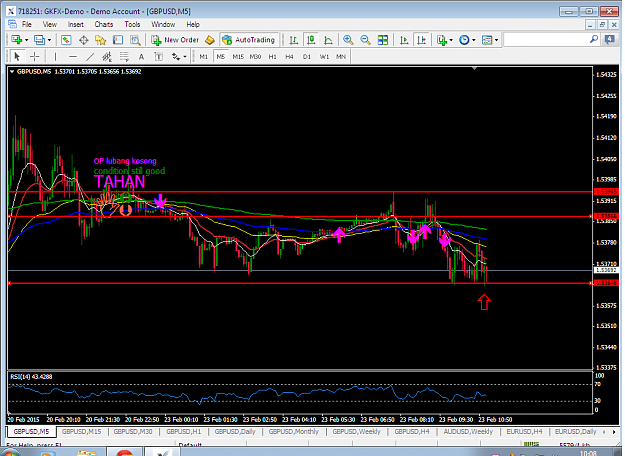625x456 pixels.
Task: Open the Tools menu
Action: (x=132, y=24)
